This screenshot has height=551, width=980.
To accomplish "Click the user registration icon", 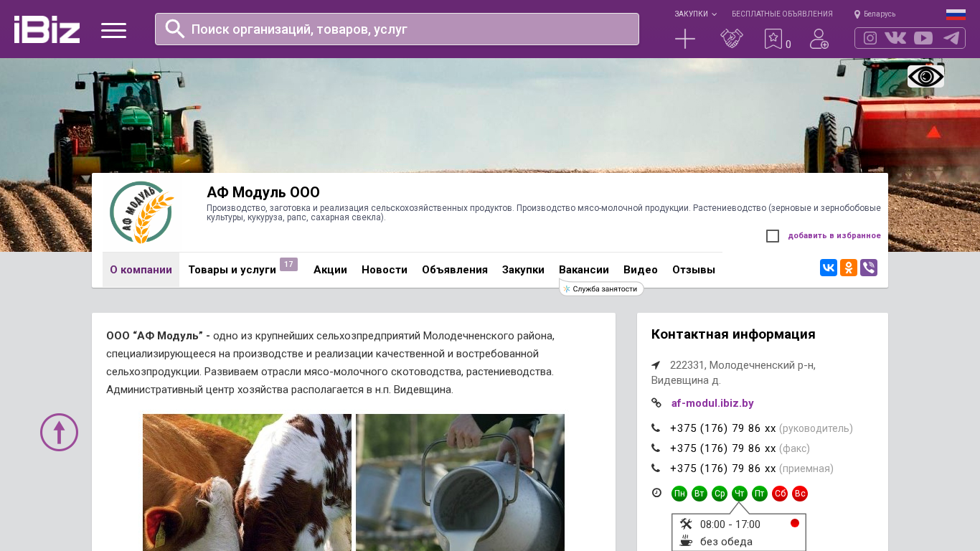I will tap(819, 39).
